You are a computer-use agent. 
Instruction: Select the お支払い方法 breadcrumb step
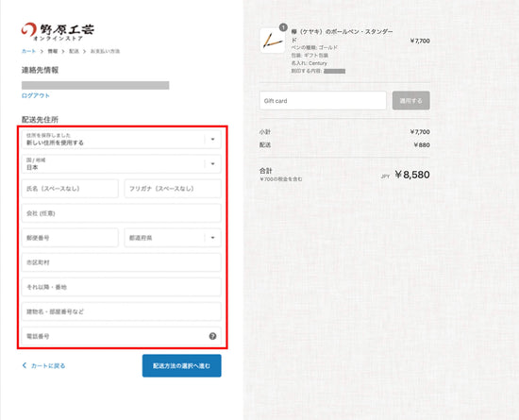pos(105,51)
